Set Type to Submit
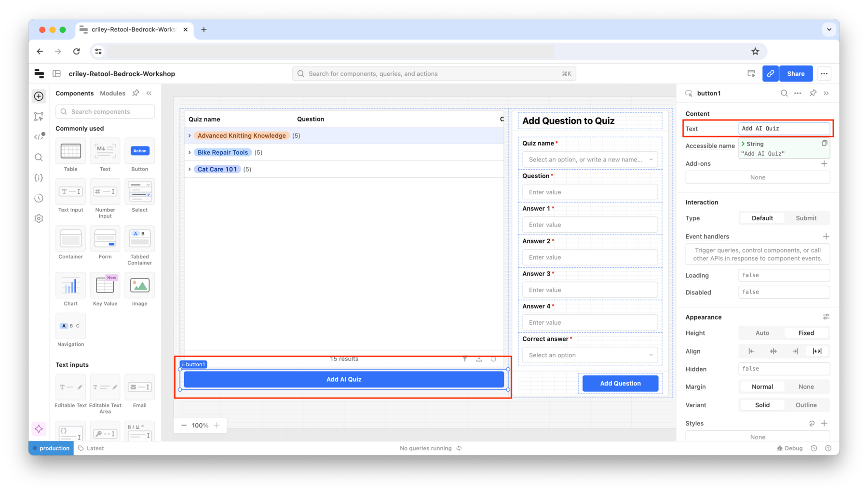 click(x=806, y=218)
